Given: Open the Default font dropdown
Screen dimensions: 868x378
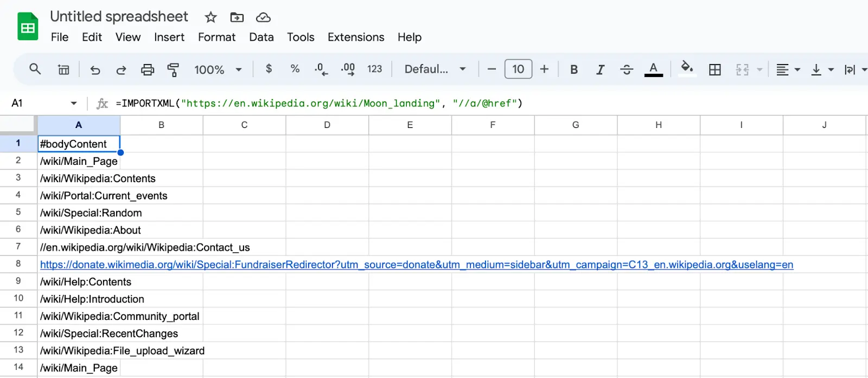Looking at the screenshot, I should pyautogui.click(x=435, y=69).
